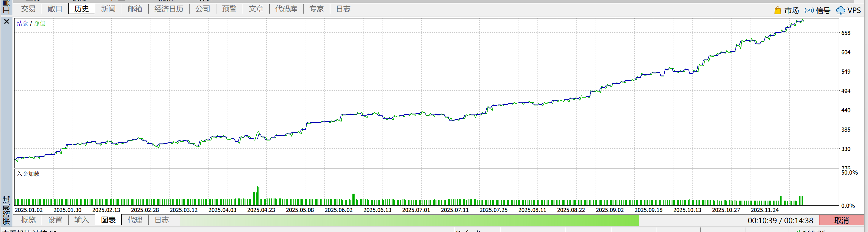Click the 0.0% deposit load axis label

(848, 206)
